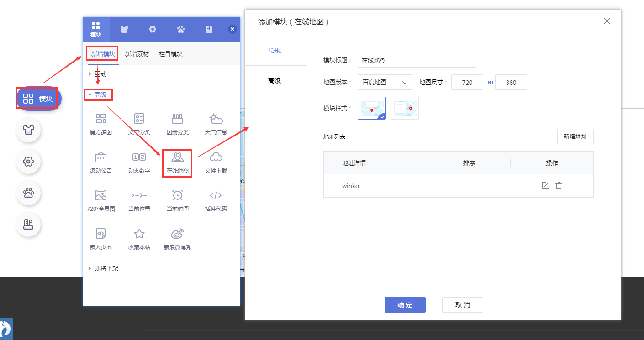Add the 插件代码 module
Image resolution: width=644 pixels, height=340 pixels.
tap(216, 201)
